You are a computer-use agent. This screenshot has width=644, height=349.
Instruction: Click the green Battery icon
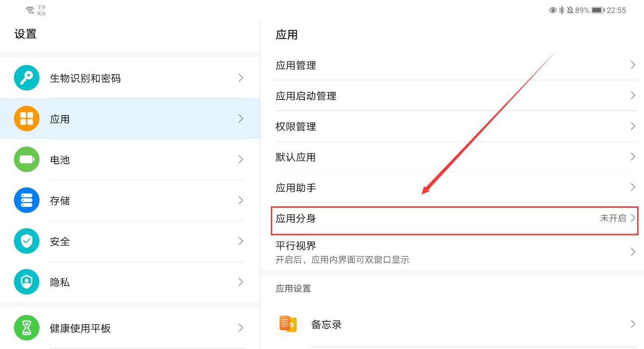tap(27, 160)
